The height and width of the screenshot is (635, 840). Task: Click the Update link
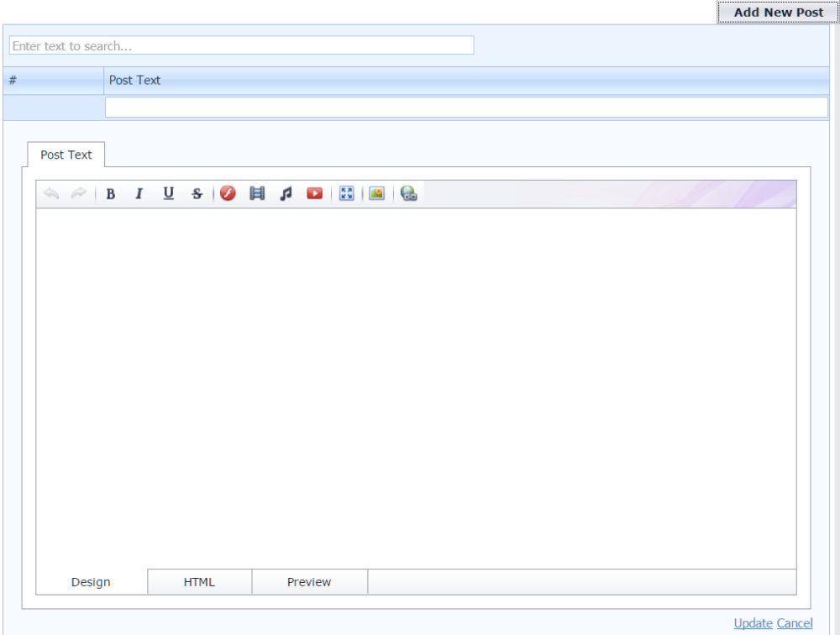[753, 623]
